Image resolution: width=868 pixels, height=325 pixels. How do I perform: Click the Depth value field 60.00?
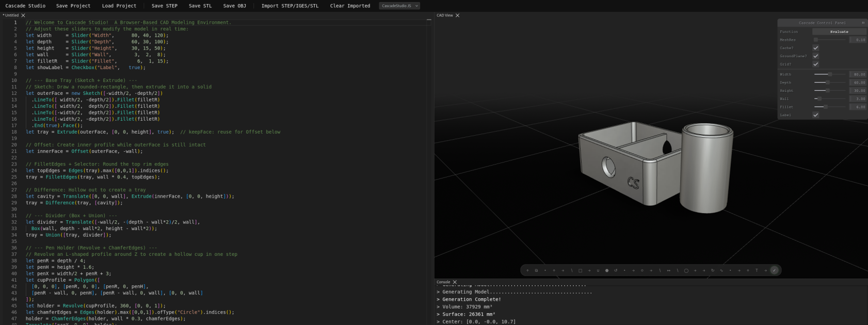[x=858, y=83]
